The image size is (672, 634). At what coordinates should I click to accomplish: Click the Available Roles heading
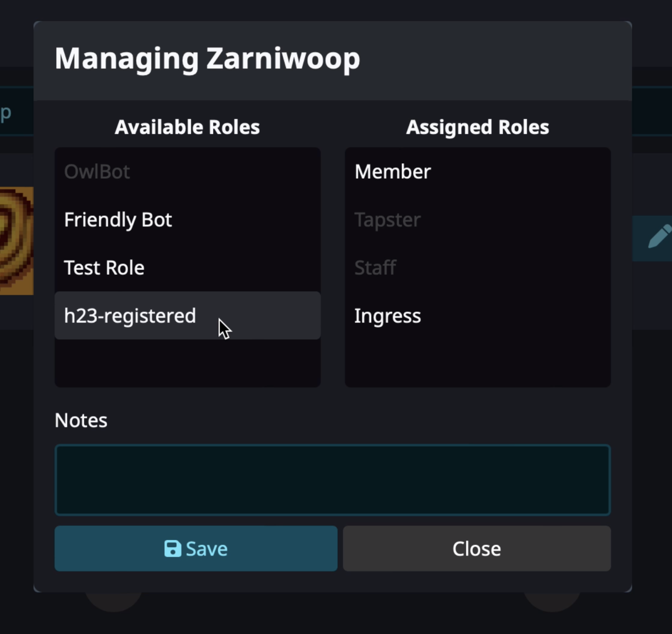point(187,127)
